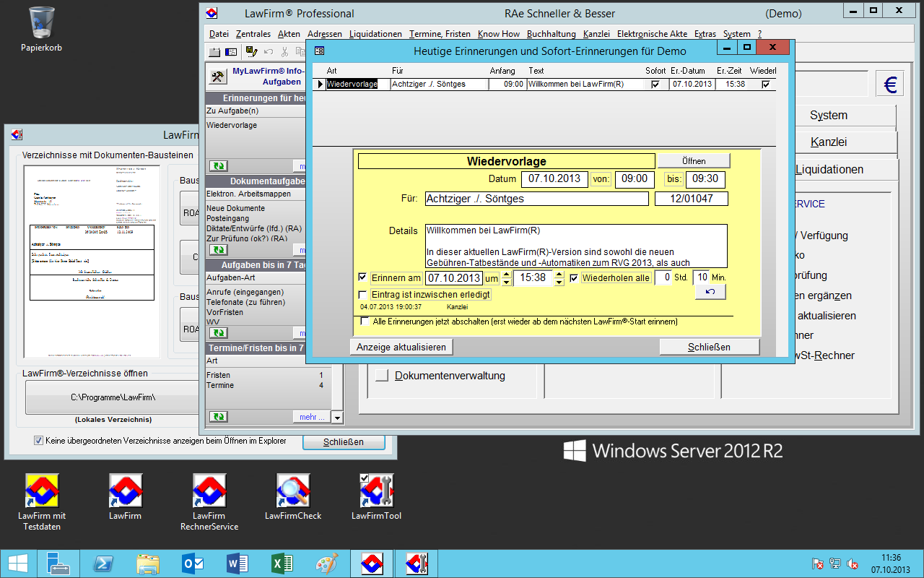Open Paint from the taskbar
Viewport: 924px width, 578px height.
click(327, 563)
